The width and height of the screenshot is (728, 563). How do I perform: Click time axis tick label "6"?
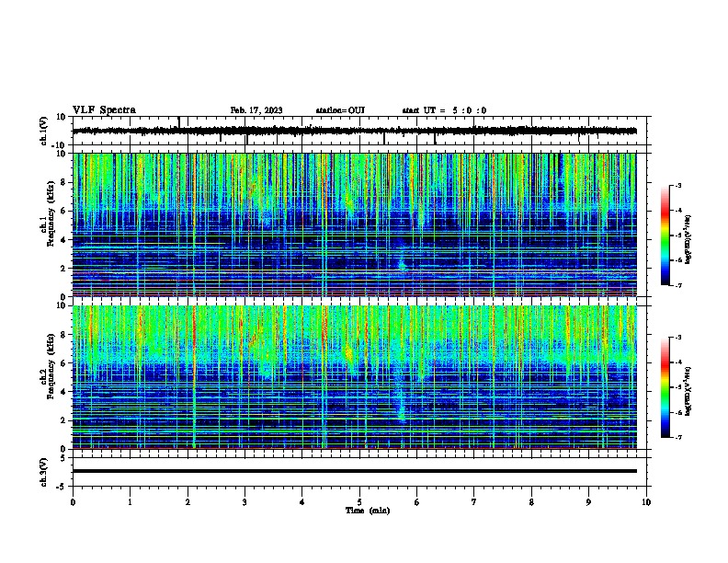[x=417, y=502]
